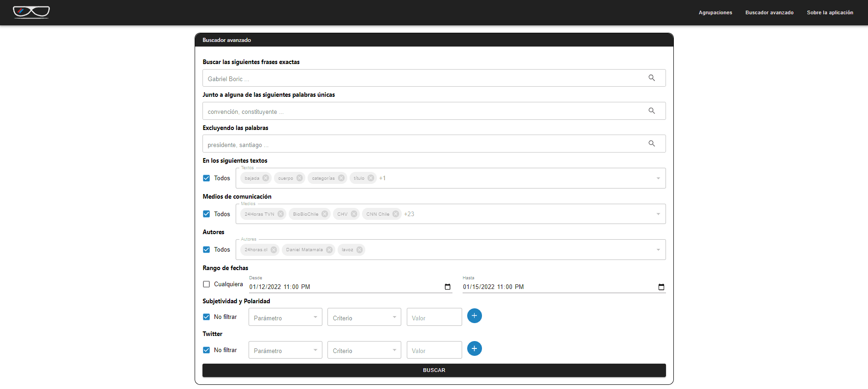
Task: Uncheck Todos for Medios de comunicación
Action: (x=207, y=214)
